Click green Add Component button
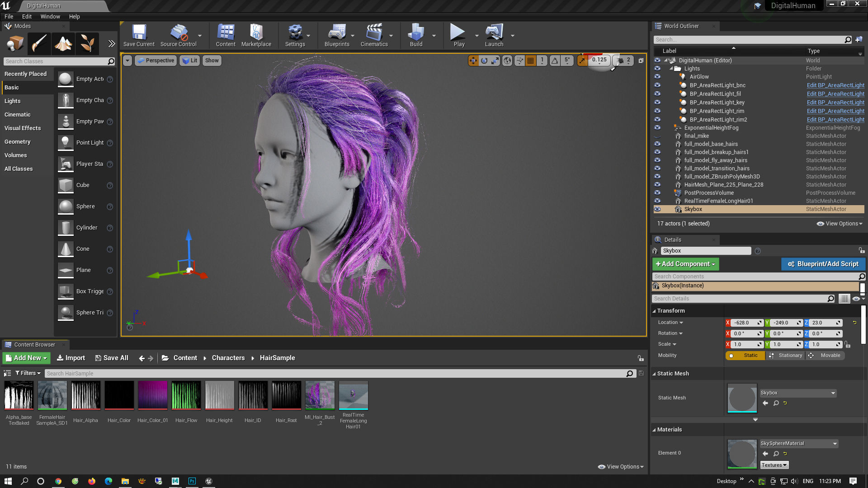Screen dimensions: 868x488 [x=685, y=264]
